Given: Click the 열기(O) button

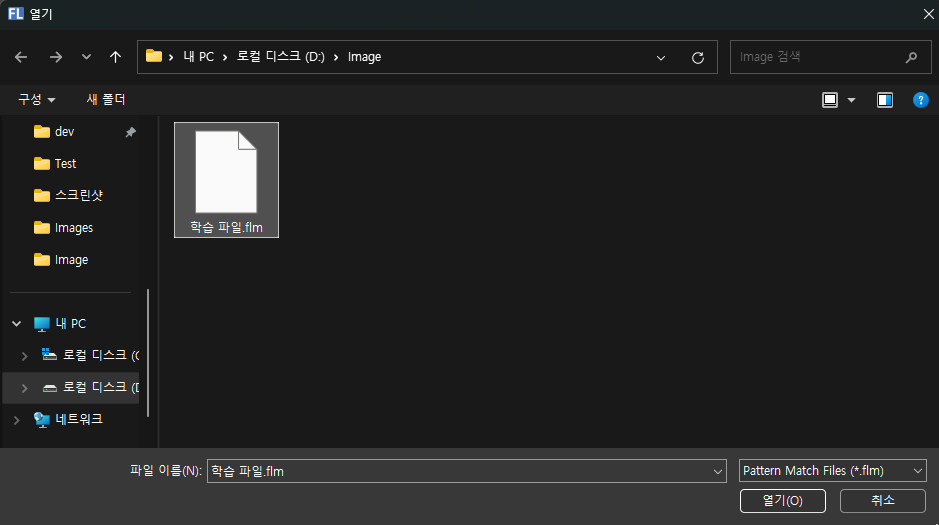Looking at the screenshot, I should pos(783,500).
